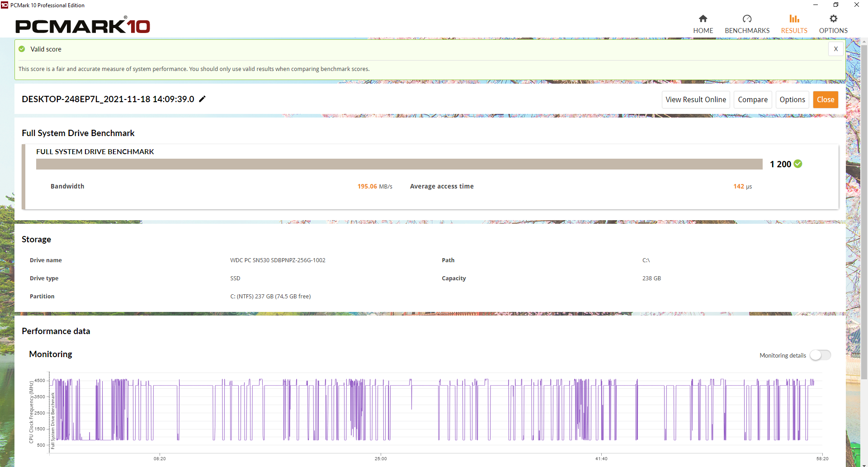Click the Performance data heading
The image size is (868, 467).
pyautogui.click(x=56, y=331)
